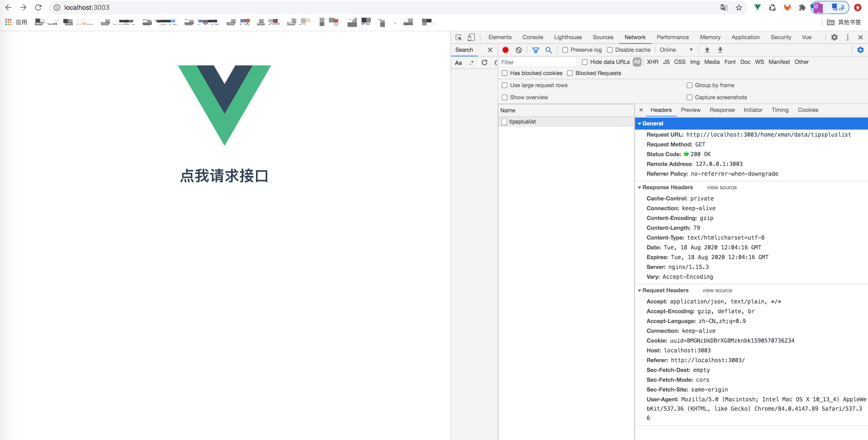868x440 pixels.
Task: Click the network Filter input field
Action: click(537, 62)
